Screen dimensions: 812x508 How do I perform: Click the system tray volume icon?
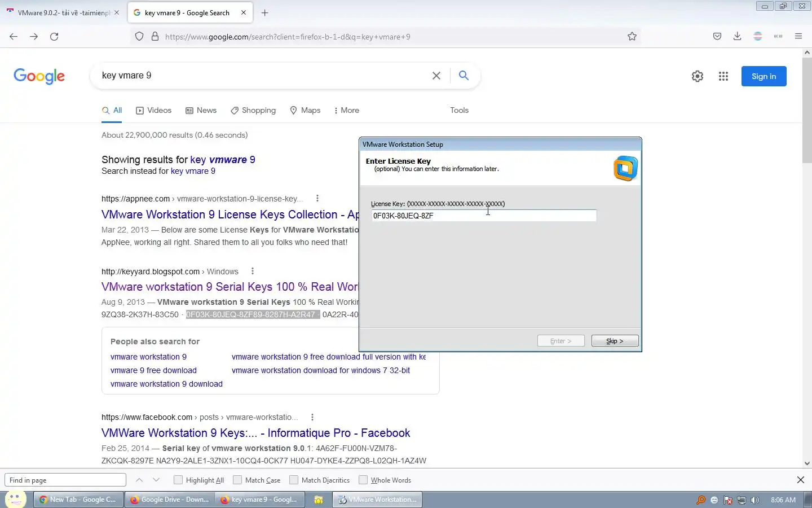pos(755,500)
